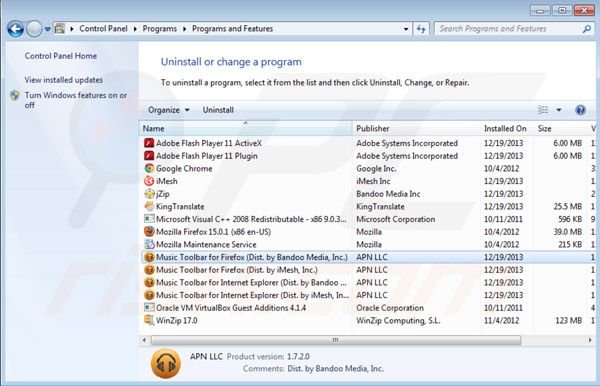Viewport: 600px width, 386px height.
Task: Click the horizontal scrollbar right arrow
Action: point(590,340)
